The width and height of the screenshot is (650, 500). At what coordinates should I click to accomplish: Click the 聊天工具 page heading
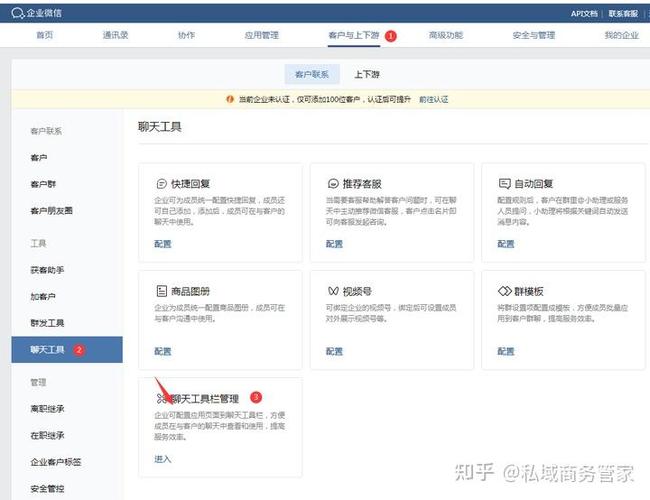pyautogui.click(x=160, y=127)
